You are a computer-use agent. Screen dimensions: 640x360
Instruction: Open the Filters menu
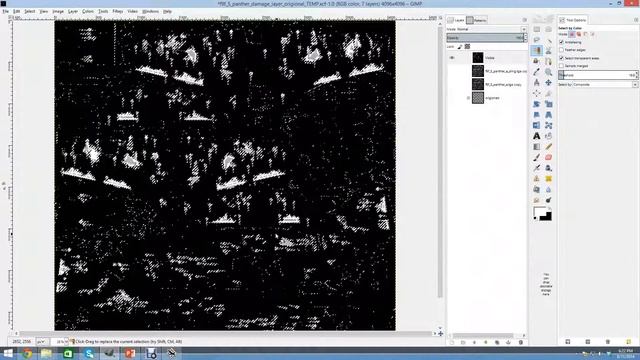(x=118, y=11)
